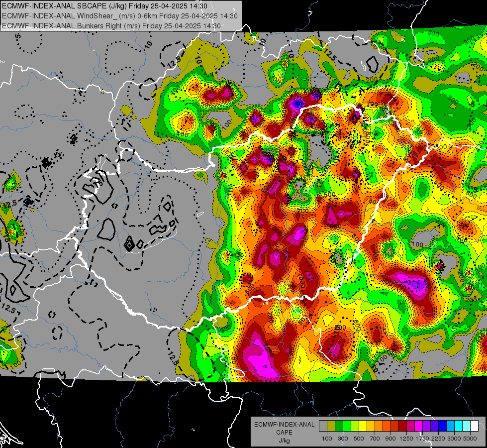Click the Bunkers Right title line
The height and width of the screenshot is (448, 487).
coord(111,26)
